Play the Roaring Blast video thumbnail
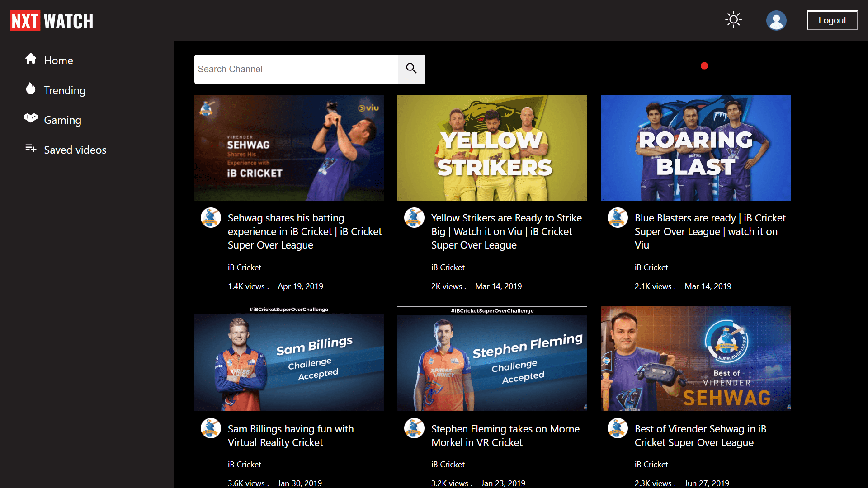The height and width of the screenshot is (488, 868). pos(695,148)
